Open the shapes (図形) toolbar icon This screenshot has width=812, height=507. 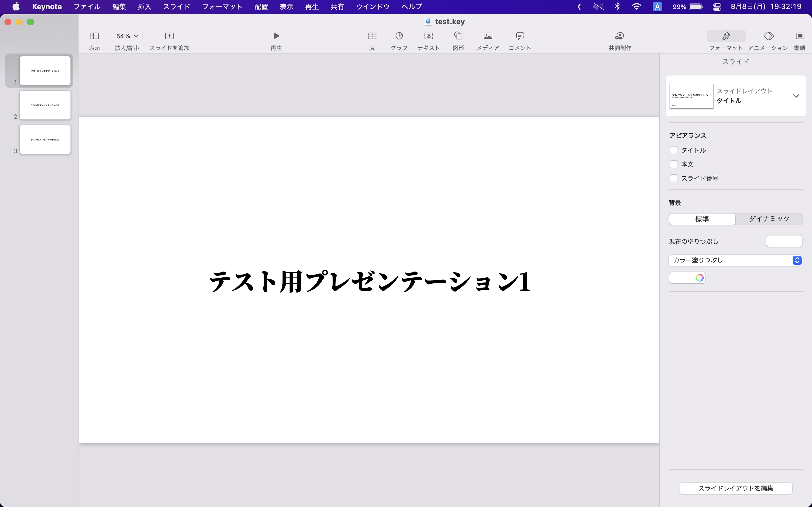458,36
